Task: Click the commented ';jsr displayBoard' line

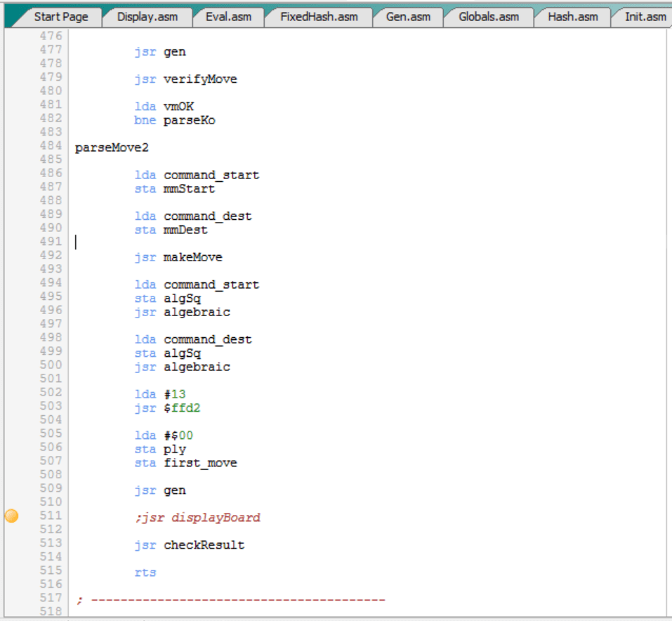Action: pos(197,518)
